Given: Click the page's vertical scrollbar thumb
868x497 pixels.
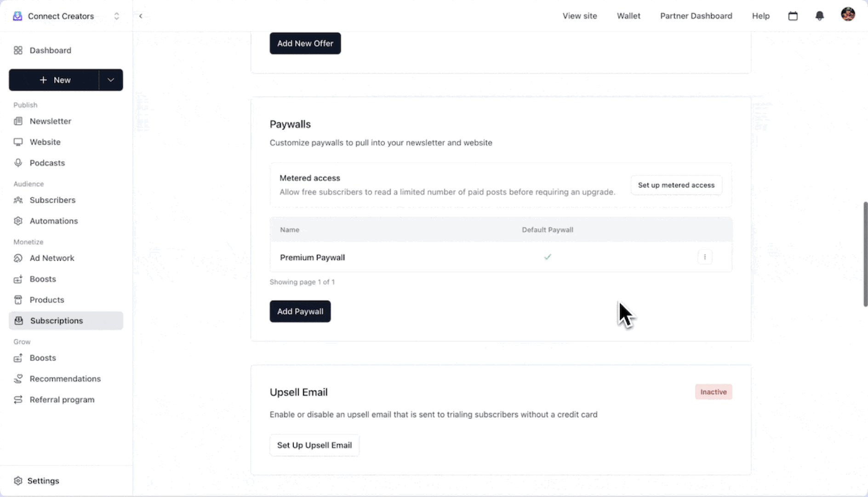Looking at the screenshot, I should pos(865,254).
